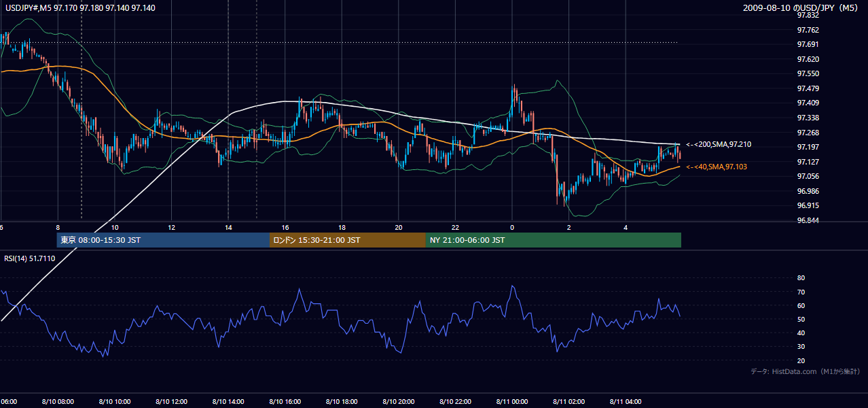Select the 8/11 00:00 time label
The width and height of the screenshot is (868, 408).
point(512,402)
